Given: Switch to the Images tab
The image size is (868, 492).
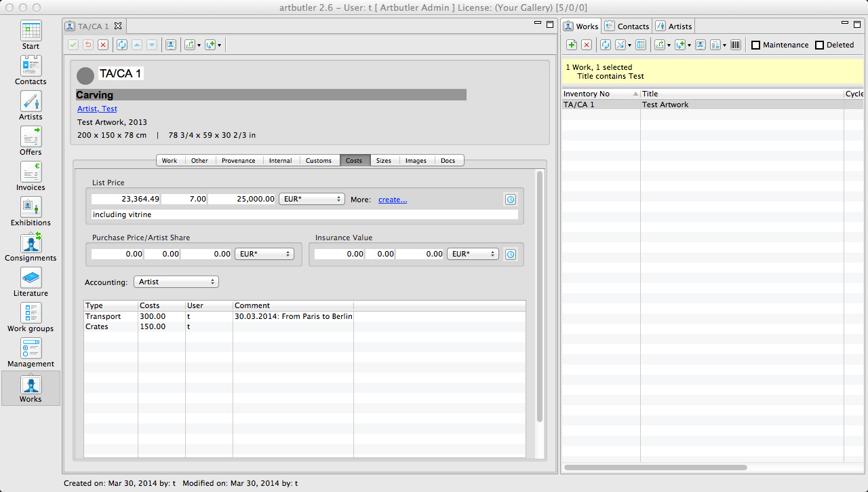Looking at the screenshot, I should click(416, 161).
